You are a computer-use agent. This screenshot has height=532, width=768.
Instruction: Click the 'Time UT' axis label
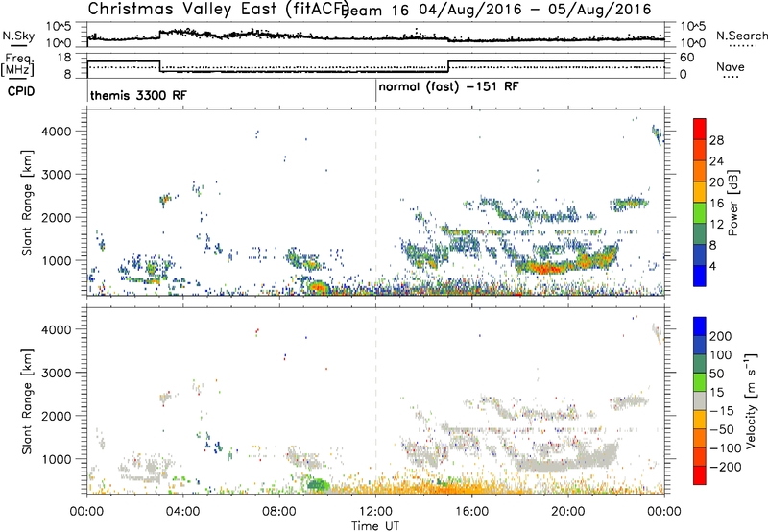375,525
